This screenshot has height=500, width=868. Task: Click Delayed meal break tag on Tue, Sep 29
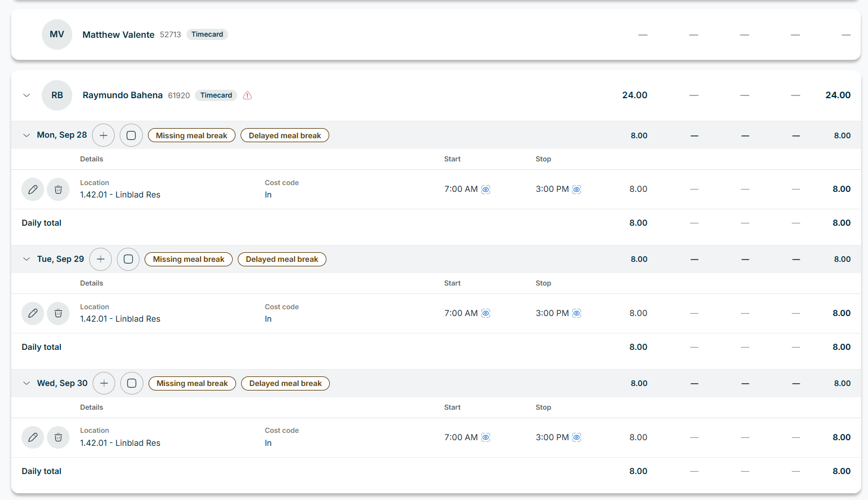point(282,259)
